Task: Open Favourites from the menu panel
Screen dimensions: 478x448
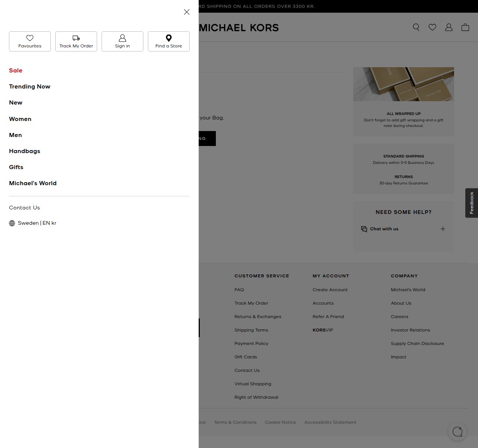Action: point(30,41)
